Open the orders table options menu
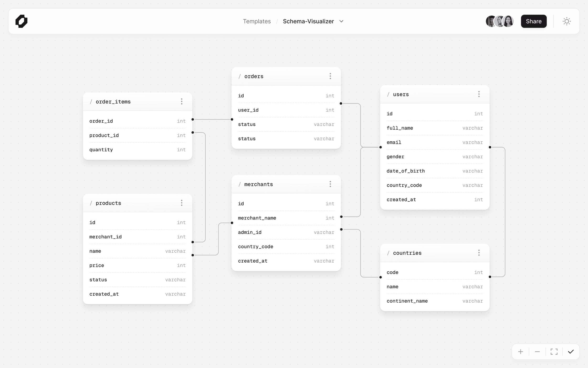The width and height of the screenshot is (588, 368). point(330,76)
